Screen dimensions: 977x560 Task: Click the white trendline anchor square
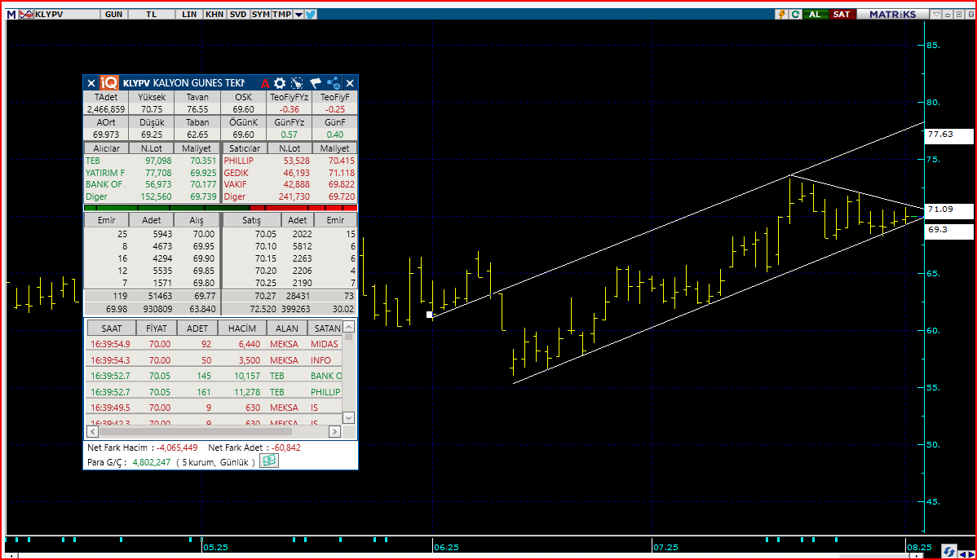point(429,315)
